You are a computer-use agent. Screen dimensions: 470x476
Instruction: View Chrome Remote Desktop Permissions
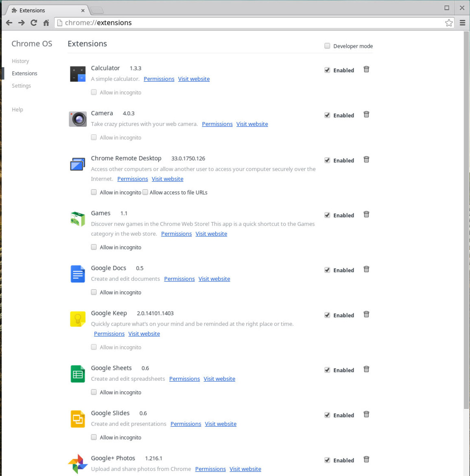coord(132,179)
